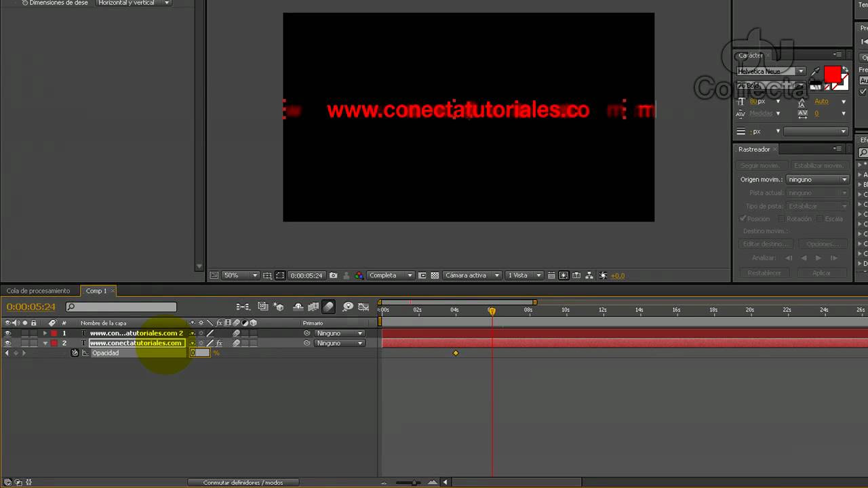Toggle effects fx switch on layer 2
This screenshot has width=868, height=488.
coord(218,343)
